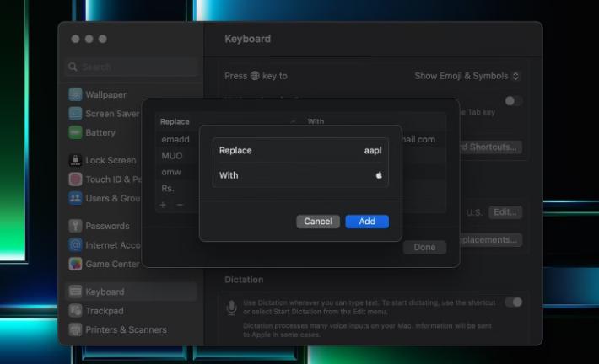Open Passwords settings
The height and width of the screenshot is (364, 599).
(x=100, y=226)
